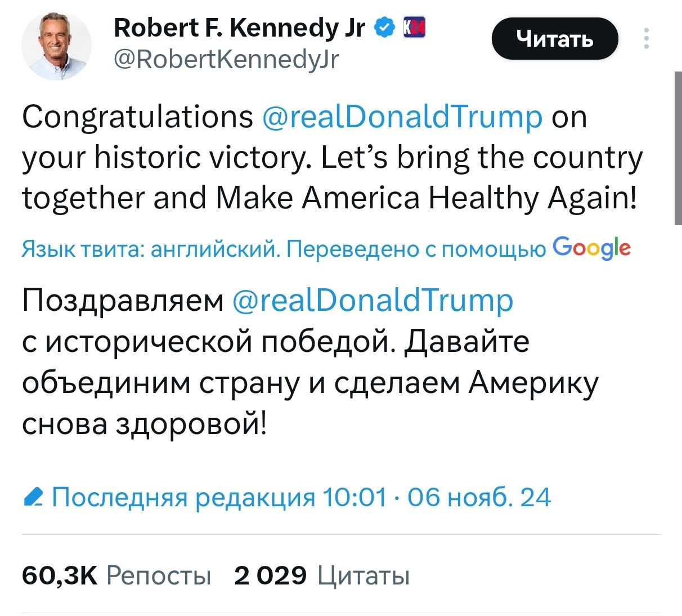
Task: Open the Robert F. Kennedy Jr display name
Action: pyautogui.click(x=240, y=26)
